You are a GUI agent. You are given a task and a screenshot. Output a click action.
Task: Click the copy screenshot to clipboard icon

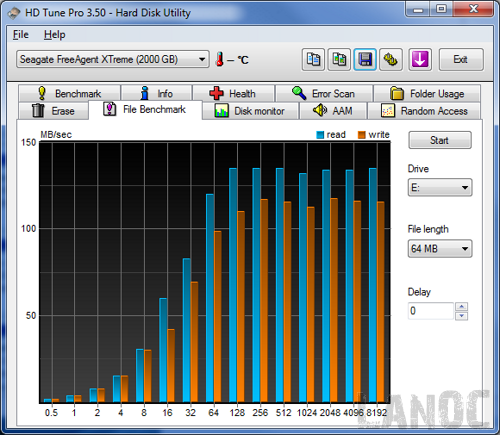[x=339, y=60]
